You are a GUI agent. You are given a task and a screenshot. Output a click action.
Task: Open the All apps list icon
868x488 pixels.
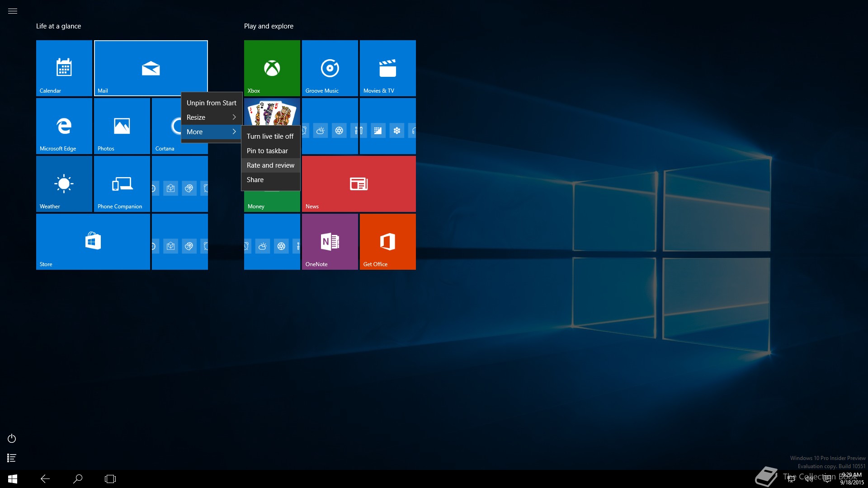[x=12, y=458]
